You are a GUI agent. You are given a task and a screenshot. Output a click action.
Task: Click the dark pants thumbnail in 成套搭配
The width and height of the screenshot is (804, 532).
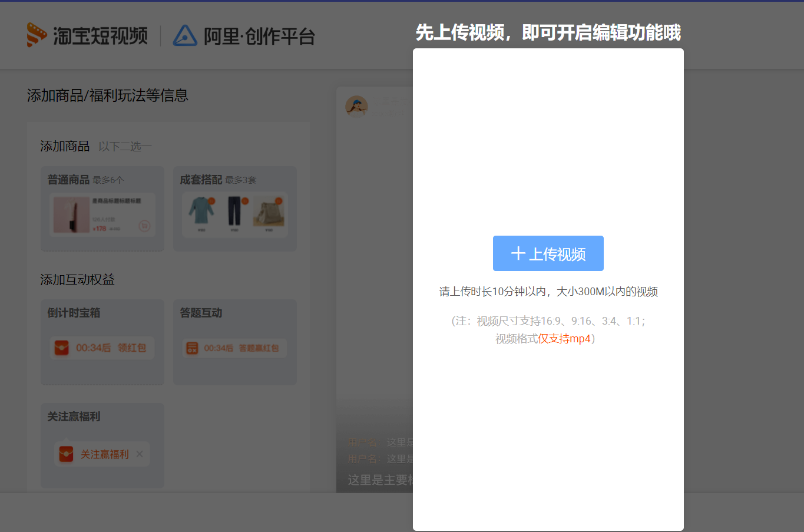coord(234,211)
